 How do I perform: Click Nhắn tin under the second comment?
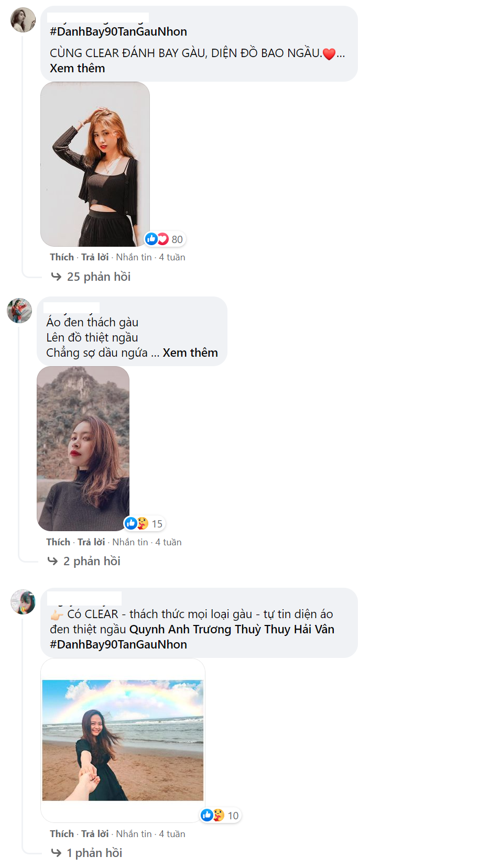click(x=130, y=542)
